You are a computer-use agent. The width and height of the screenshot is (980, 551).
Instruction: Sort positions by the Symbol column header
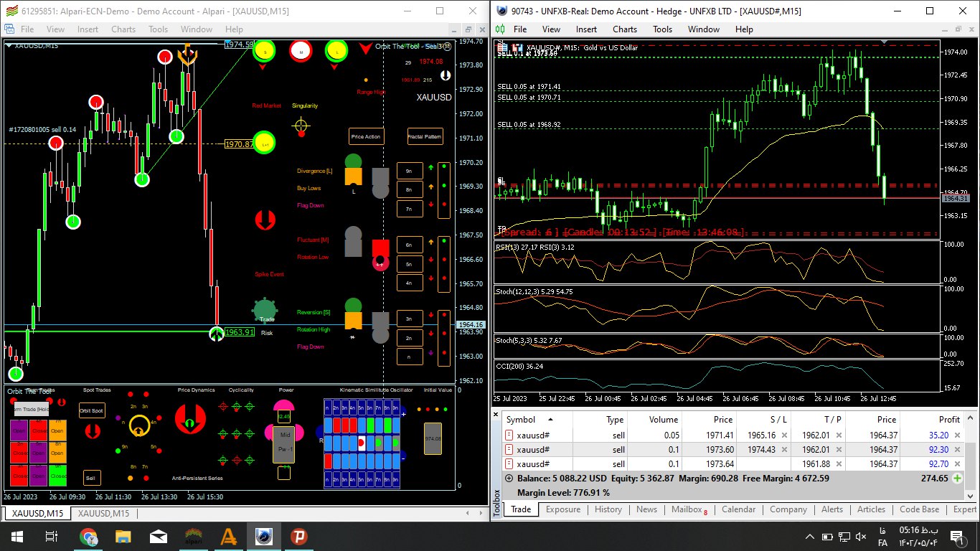[521, 420]
